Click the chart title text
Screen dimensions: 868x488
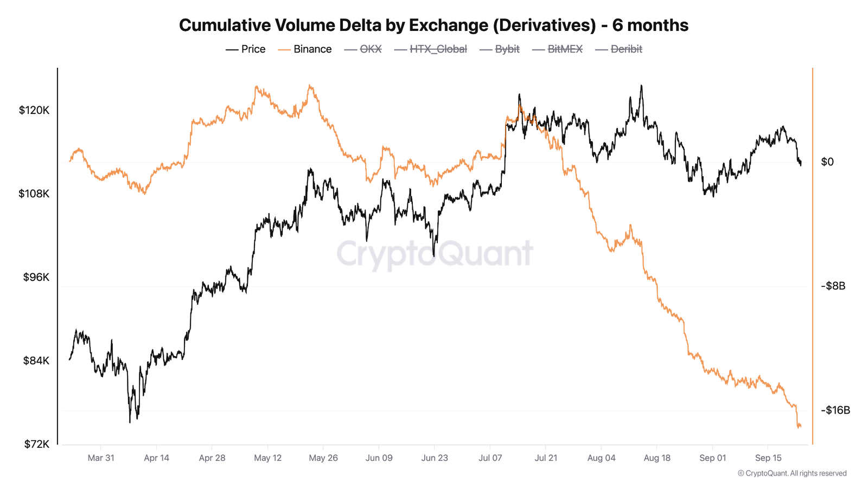tap(433, 25)
